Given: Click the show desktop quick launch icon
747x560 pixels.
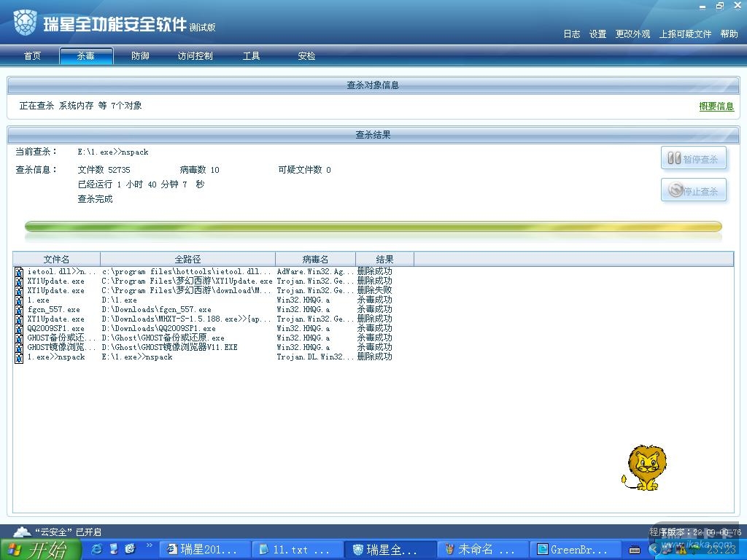Looking at the screenshot, I should click(x=114, y=550).
